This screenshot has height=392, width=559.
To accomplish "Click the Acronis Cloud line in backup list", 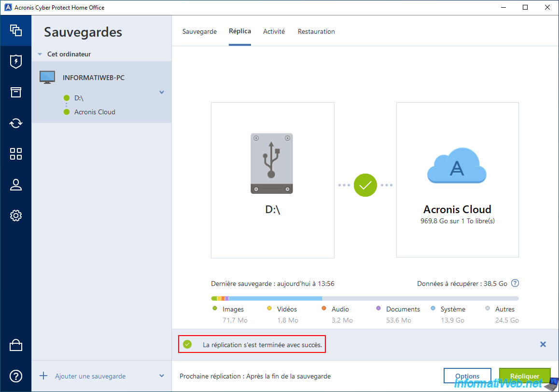I will tap(95, 112).
